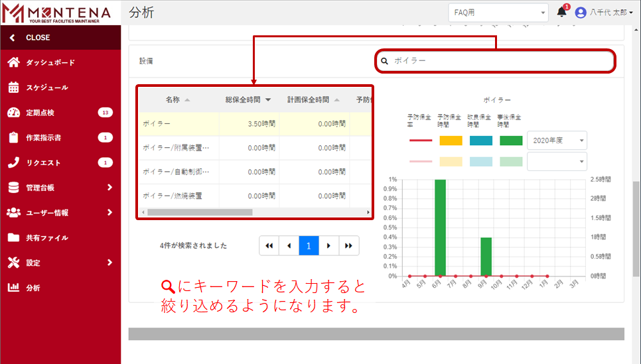
Task: Sort the table by 総保全時間 column
Action: 248,99
